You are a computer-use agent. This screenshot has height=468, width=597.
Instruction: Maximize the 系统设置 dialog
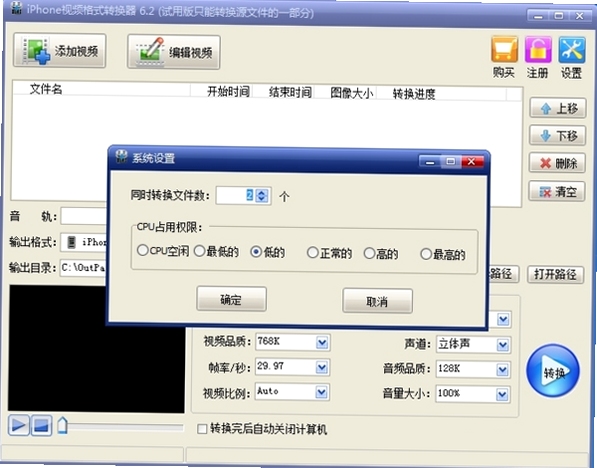[451, 161]
